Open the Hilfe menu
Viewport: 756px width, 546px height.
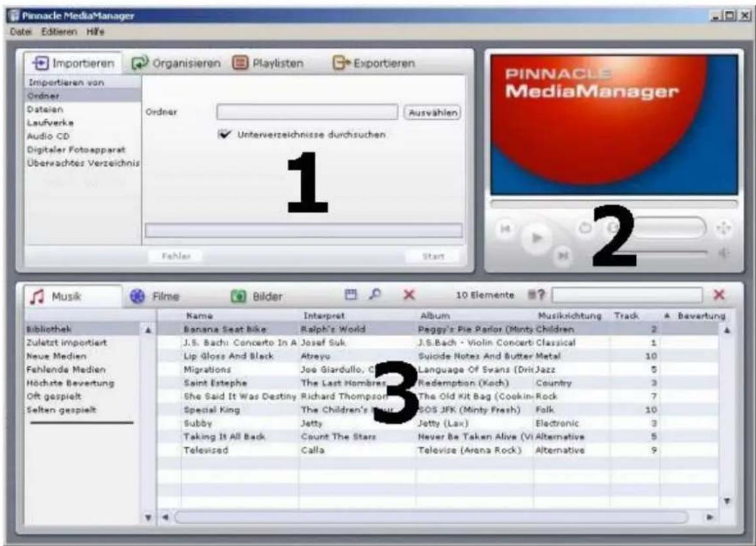point(95,32)
